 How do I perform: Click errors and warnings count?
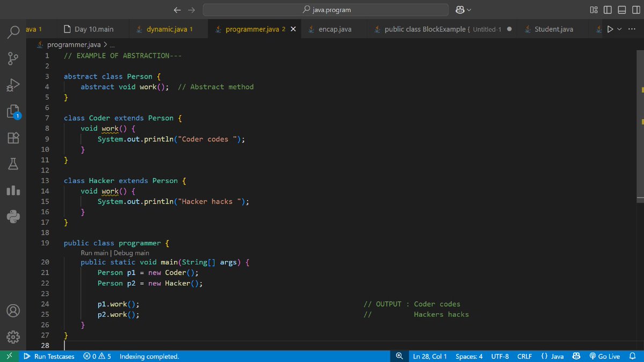[98, 356]
